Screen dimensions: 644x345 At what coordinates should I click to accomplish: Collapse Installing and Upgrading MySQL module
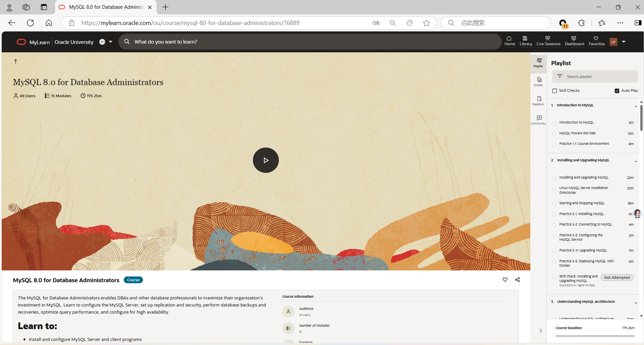636,161
